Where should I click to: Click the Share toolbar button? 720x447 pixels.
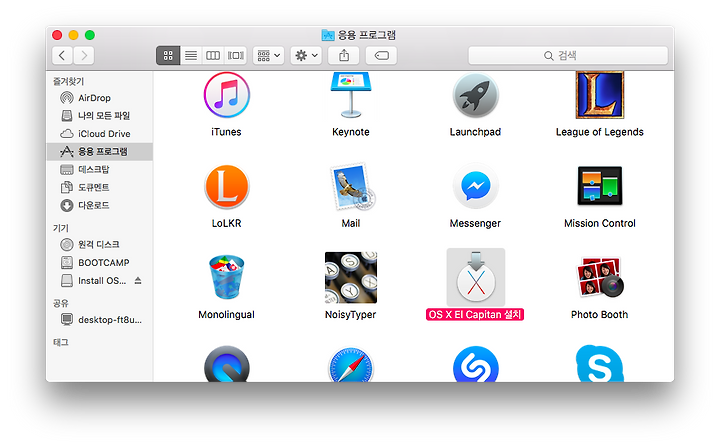tap(344, 56)
